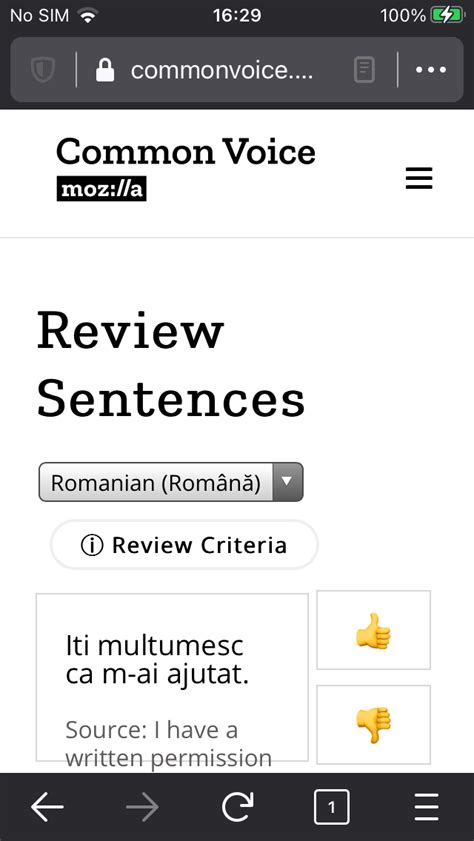Tap the commonvoice URL address field
The width and height of the screenshot is (474, 841).
tap(221, 70)
